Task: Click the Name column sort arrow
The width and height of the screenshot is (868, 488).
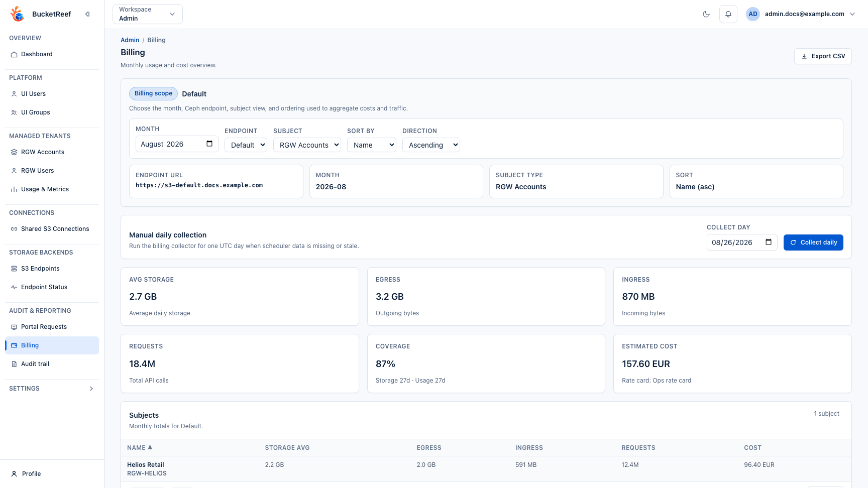Action: (150, 447)
